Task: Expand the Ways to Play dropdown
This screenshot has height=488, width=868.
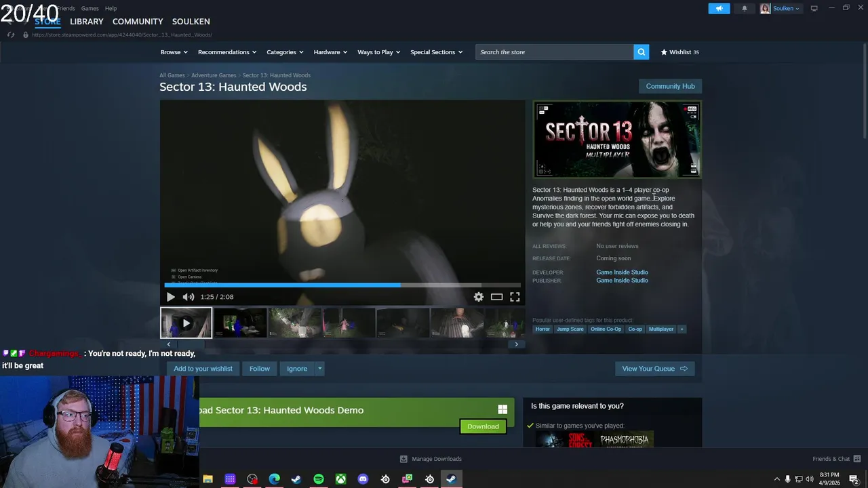Action: pos(379,52)
